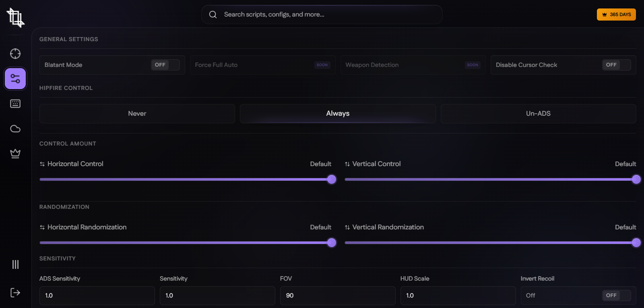Viewport: 644px width, 308px height.
Task: Toggle Blatant Mode on
Action: pos(165,65)
